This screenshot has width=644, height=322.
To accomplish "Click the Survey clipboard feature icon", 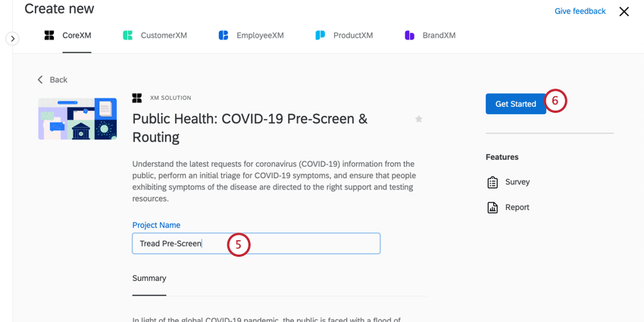I will coord(492,183).
